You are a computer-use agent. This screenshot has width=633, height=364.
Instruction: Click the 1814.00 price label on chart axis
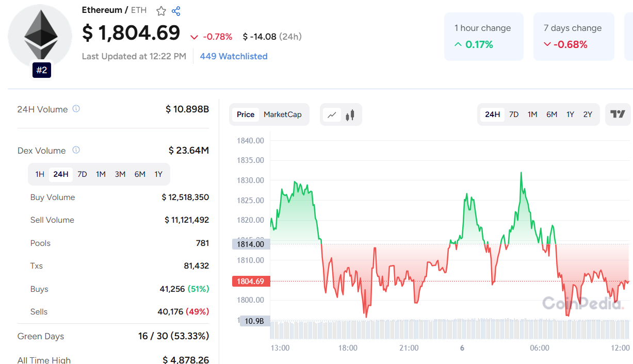[250, 244]
